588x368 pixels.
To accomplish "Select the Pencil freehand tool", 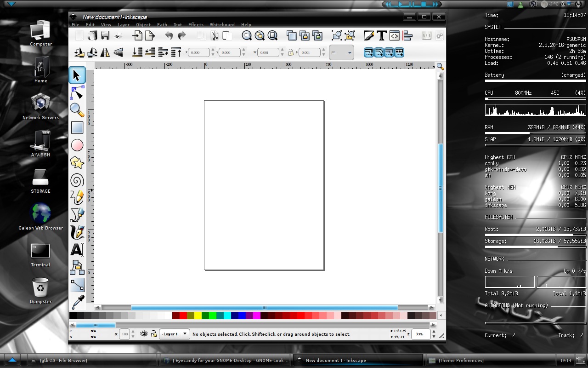I will 77,197.
